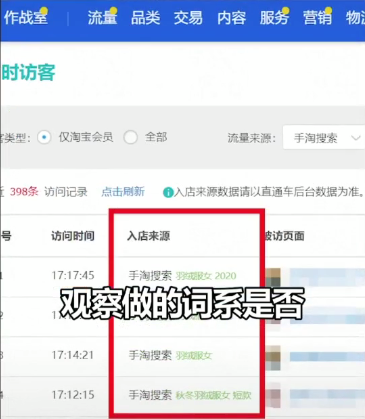Switch to the 营销 tab
Image resolution: width=365 pixels, height=419 pixels.
tap(317, 18)
